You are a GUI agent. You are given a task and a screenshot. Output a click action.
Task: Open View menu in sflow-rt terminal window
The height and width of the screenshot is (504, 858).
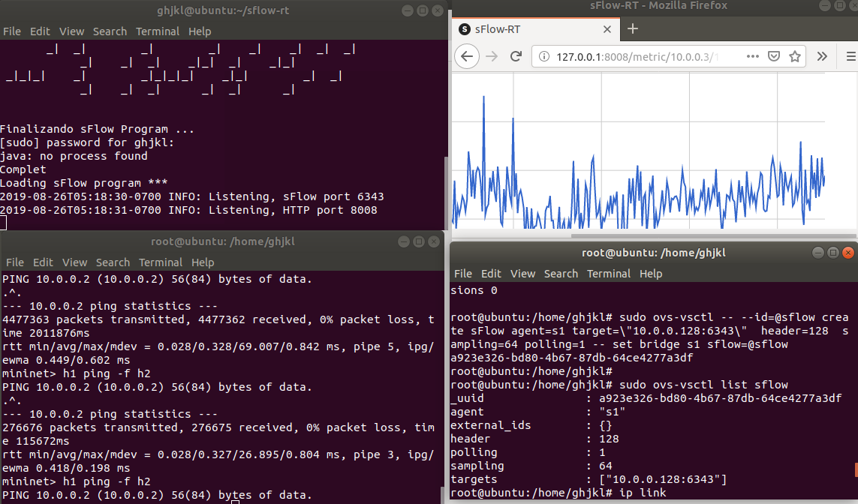coord(72,31)
